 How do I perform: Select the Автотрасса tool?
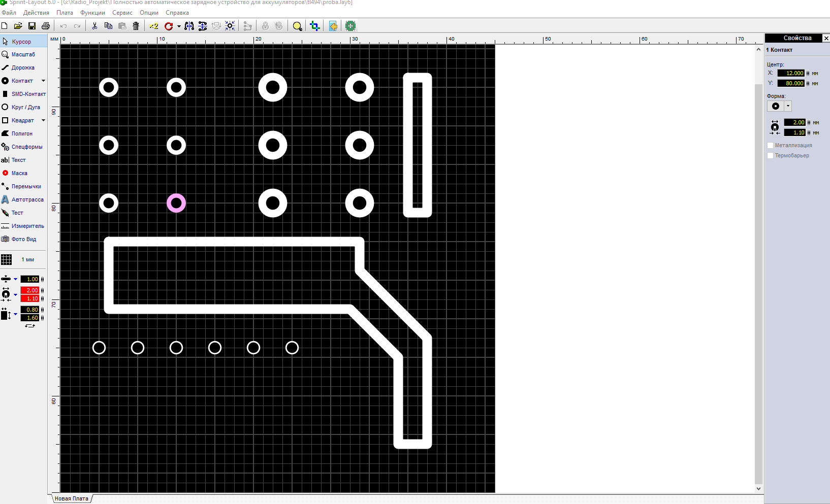[x=23, y=199]
